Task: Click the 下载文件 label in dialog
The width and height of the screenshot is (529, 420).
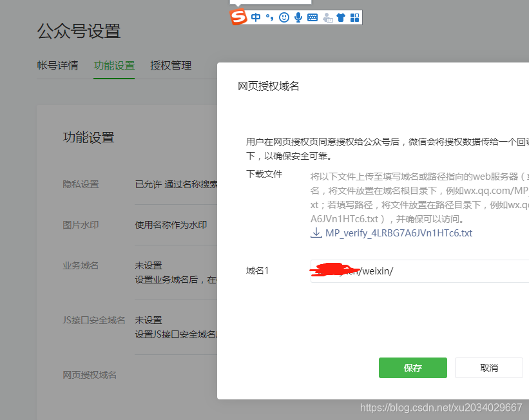Action: [264, 174]
